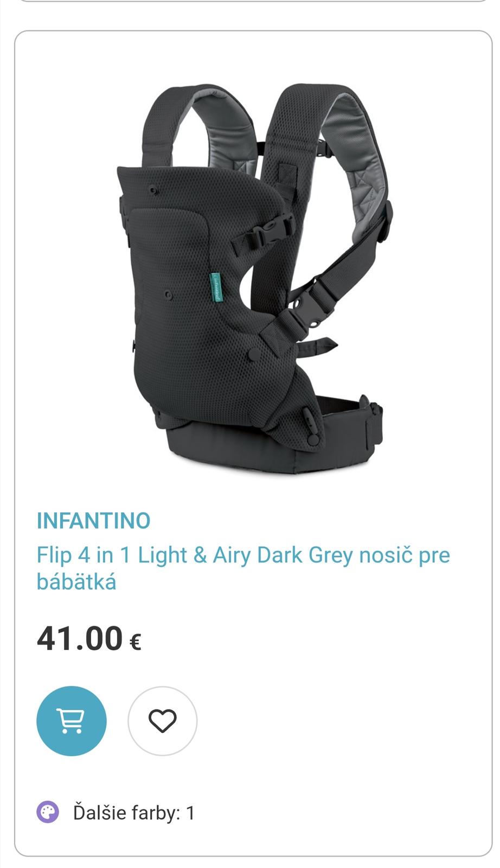Screen dimensions: 500x868
Task: Click the number 1 after Ďalšie farby
Action: click(x=190, y=813)
